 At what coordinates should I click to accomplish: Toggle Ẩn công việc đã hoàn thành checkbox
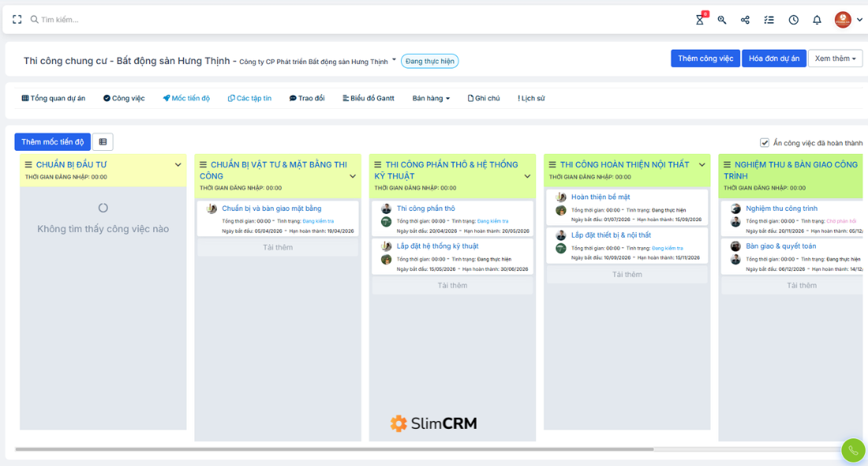[765, 143]
